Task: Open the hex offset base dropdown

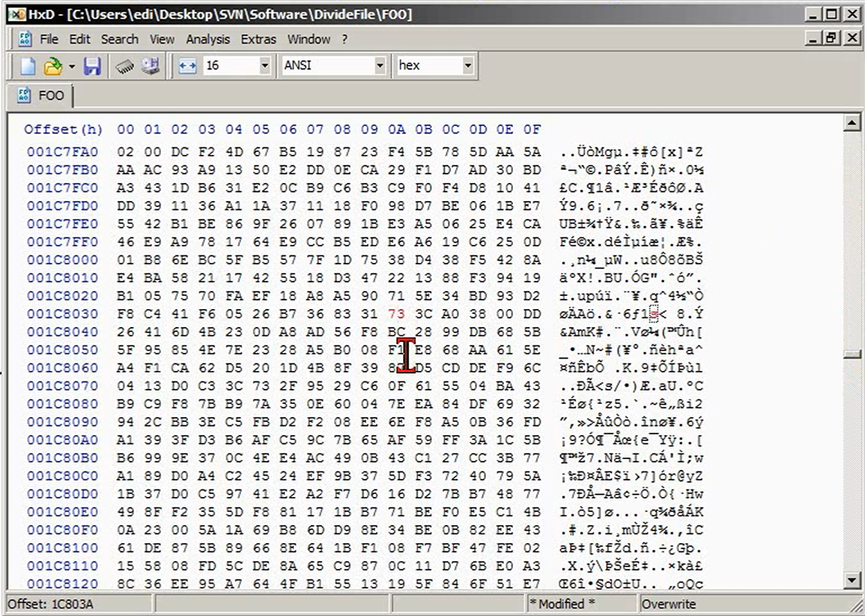Action: click(468, 66)
